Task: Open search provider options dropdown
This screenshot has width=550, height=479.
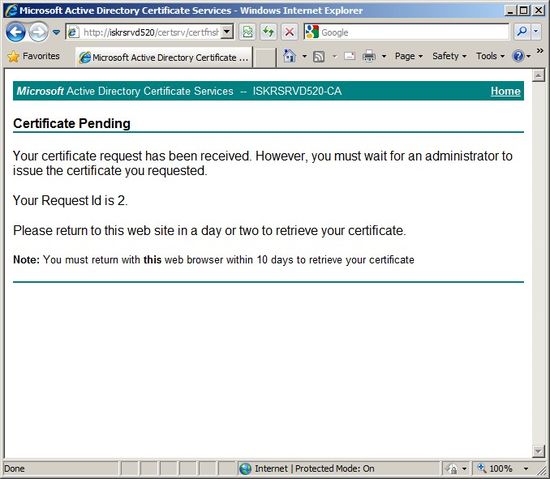Action: pyautogui.click(x=536, y=32)
